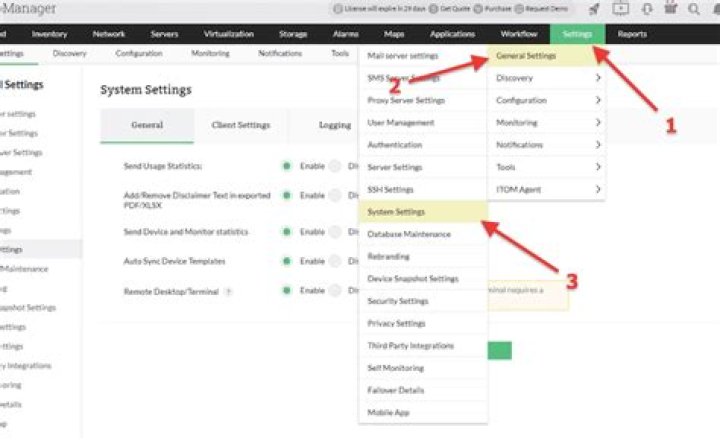The image size is (720, 441).
Task: Open Server Settings menu entry
Action: pos(422,167)
